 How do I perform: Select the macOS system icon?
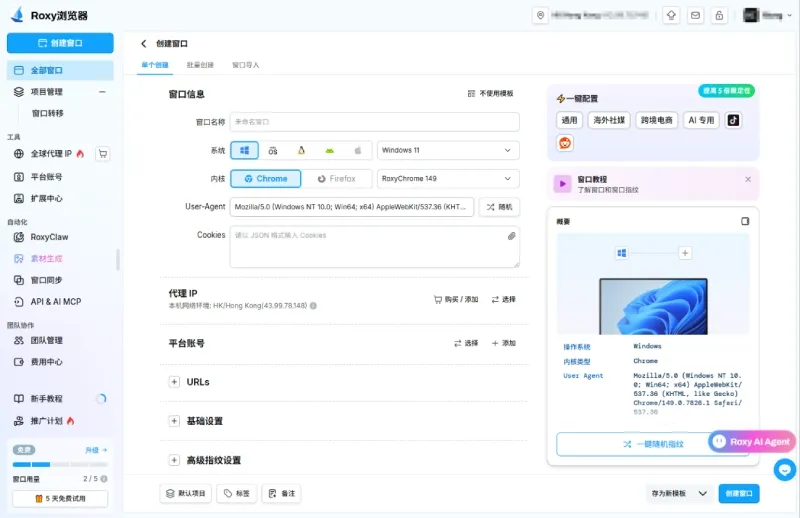coord(273,151)
